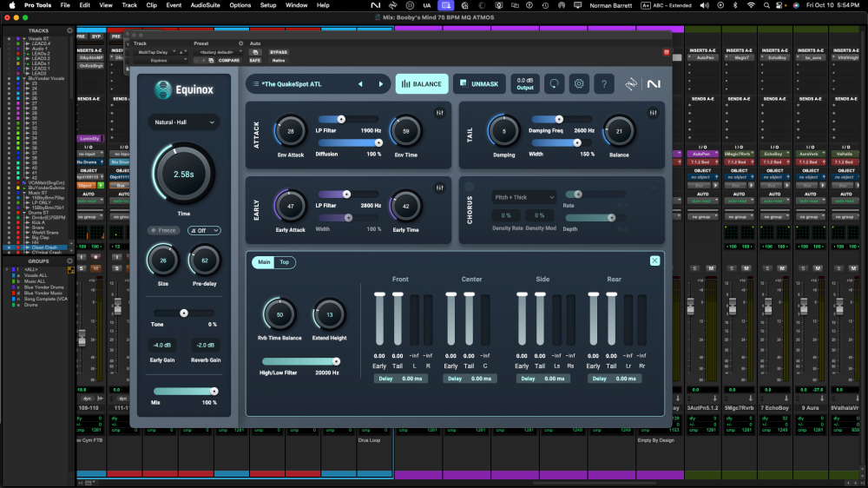Open the MultiTap Delay track selector dropdown
Viewport: 868px width, 488px height.
tap(154, 52)
